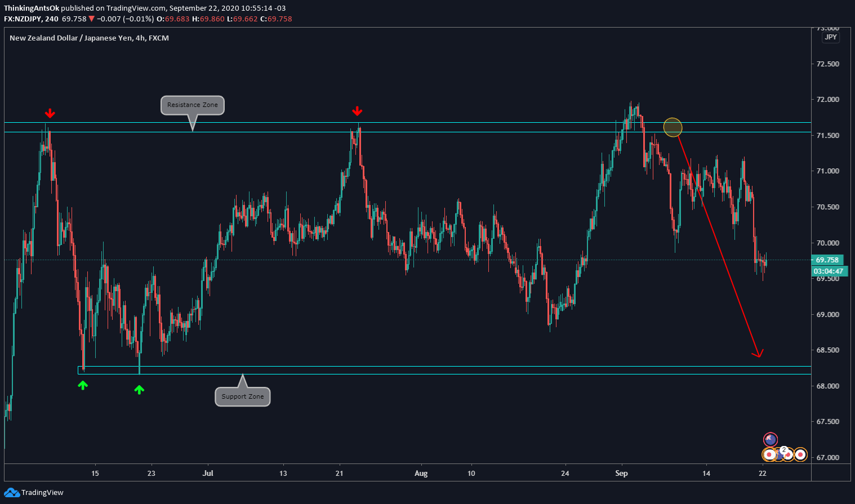Click the 24 date label on time axis
The image size is (855, 504).
coord(565,474)
